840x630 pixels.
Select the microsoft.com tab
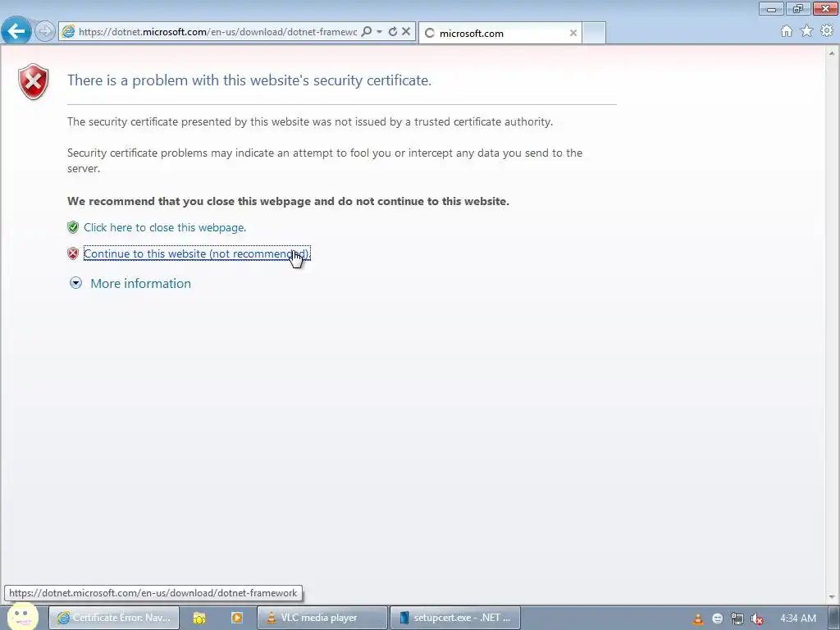pyautogui.click(x=500, y=33)
